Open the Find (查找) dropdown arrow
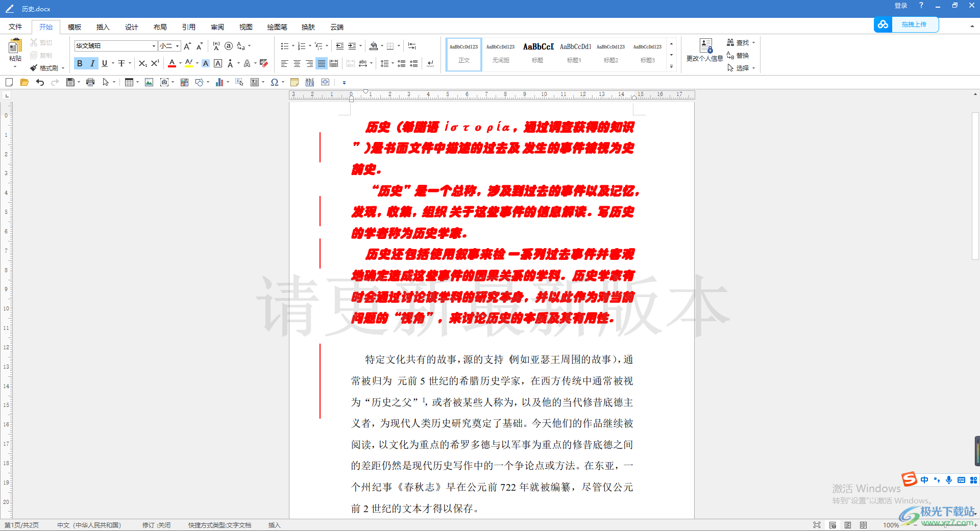 point(754,43)
